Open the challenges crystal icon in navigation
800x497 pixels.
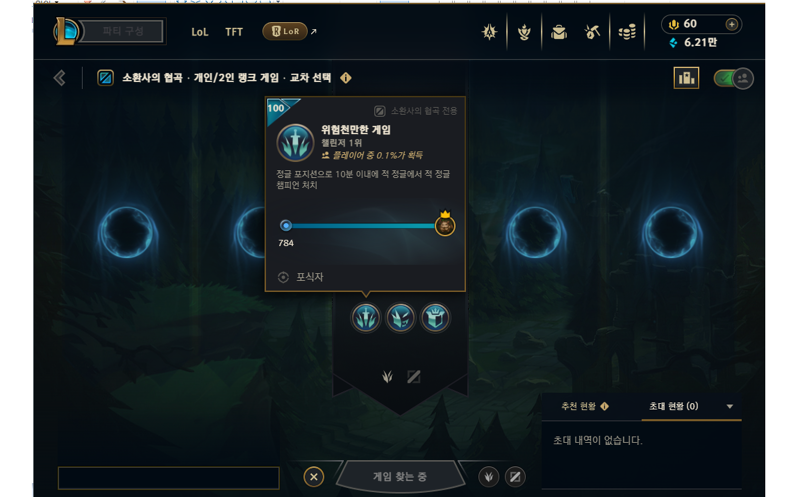[489, 32]
